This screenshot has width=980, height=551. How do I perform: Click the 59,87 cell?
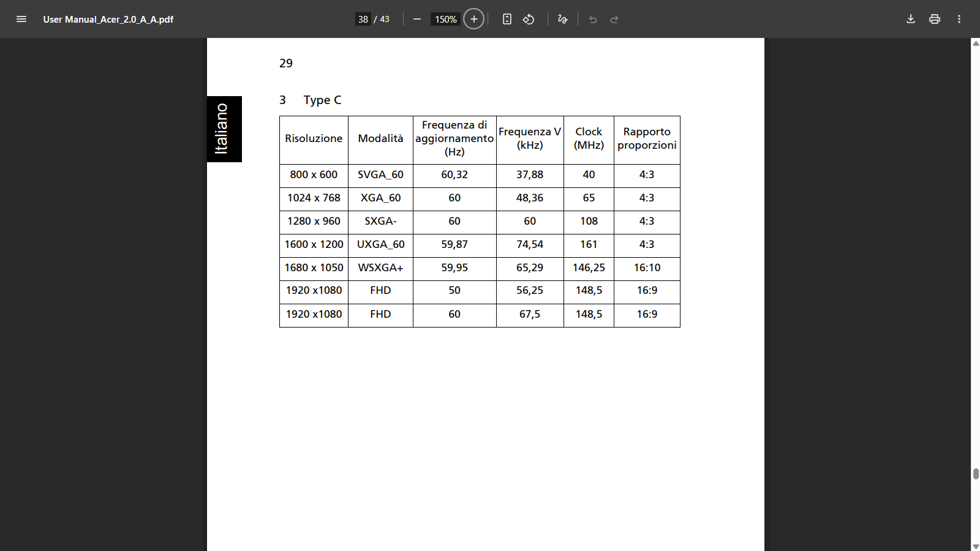click(x=454, y=244)
